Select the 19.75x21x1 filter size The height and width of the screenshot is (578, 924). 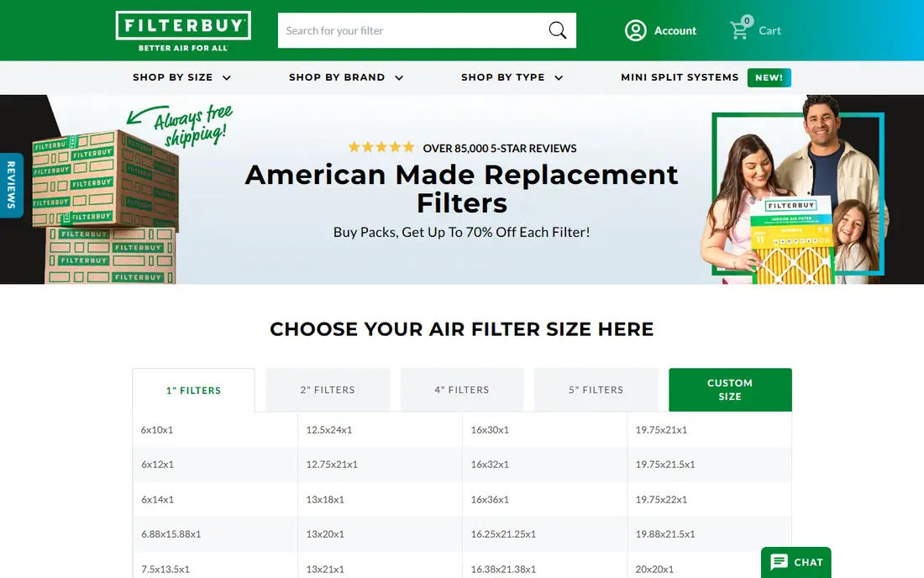[661, 429]
